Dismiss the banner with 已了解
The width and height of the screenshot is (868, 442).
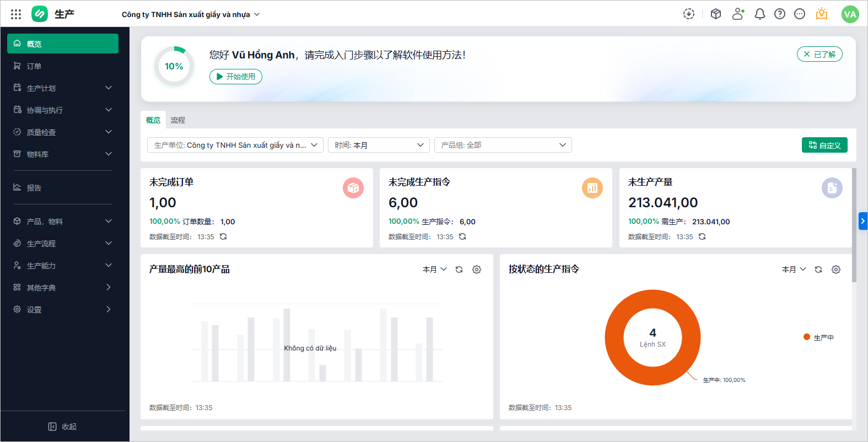pyautogui.click(x=820, y=54)
